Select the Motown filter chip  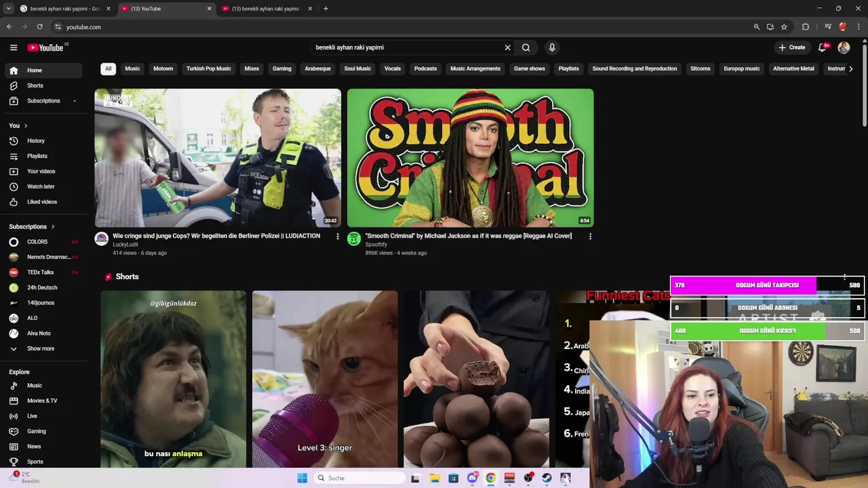(163, 68)
